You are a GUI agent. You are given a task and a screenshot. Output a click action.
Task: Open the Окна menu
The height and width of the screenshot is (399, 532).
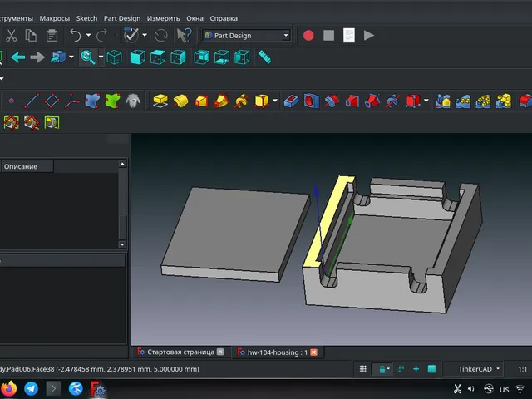click(195, 18)
